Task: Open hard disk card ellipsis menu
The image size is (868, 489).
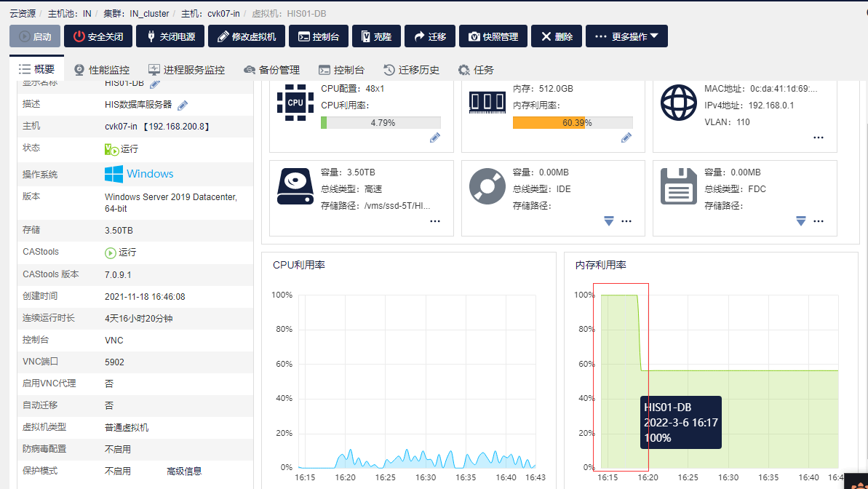Action: (435, 221)
